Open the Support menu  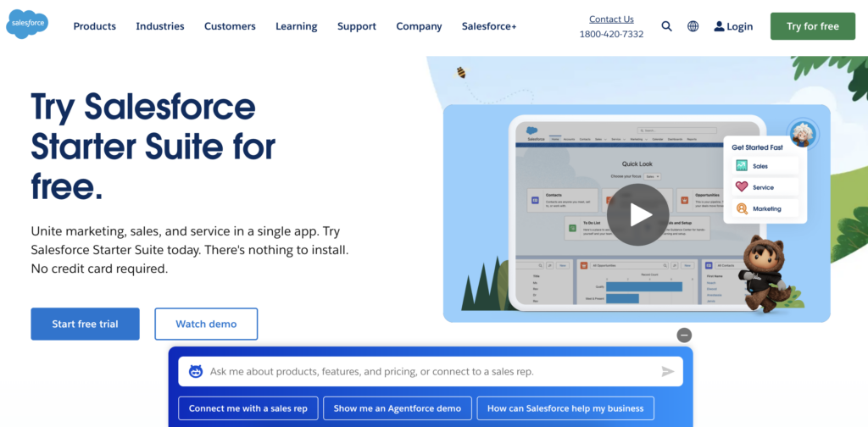coord(357,26)
